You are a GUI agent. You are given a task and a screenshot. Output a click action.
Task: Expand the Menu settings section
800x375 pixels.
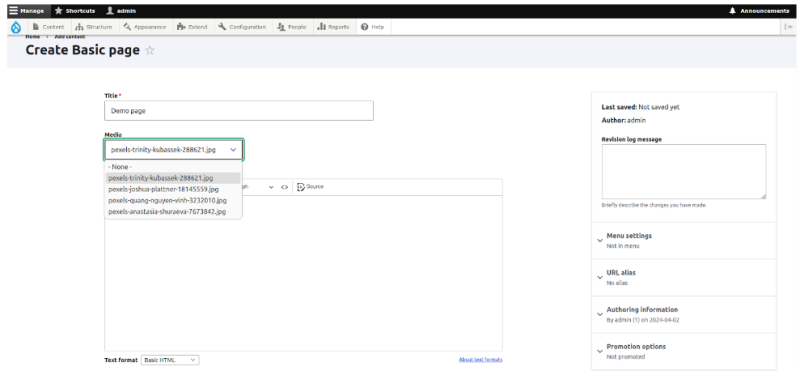[x=684, y=240]
